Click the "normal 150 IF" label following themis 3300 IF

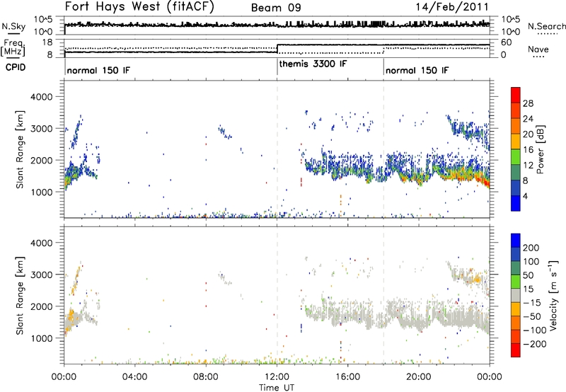tap(417, 70)
